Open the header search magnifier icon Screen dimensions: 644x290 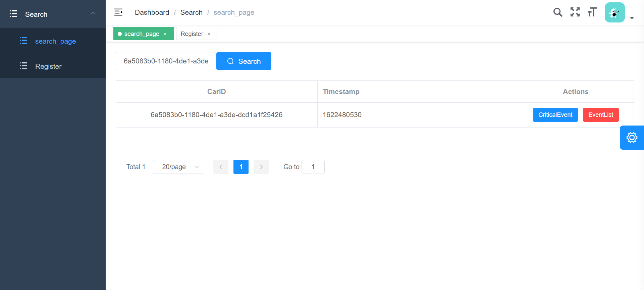click(x=558, y=12)
